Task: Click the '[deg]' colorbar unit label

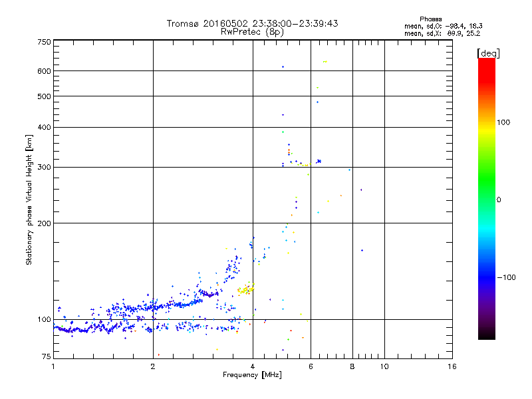Action: tap(488, 54)
